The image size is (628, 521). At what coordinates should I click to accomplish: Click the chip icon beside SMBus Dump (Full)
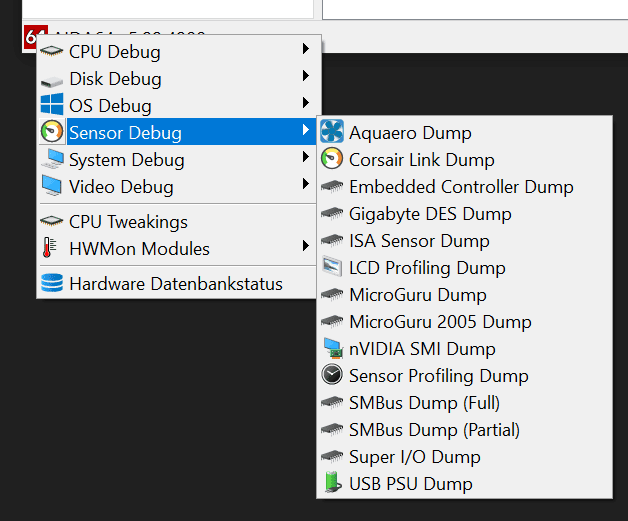coord(332,402)
